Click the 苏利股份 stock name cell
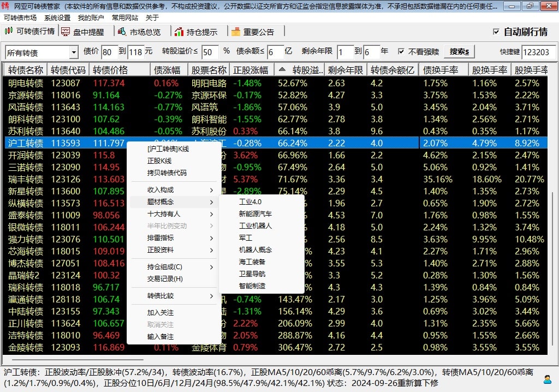 (x=209, y=131)
